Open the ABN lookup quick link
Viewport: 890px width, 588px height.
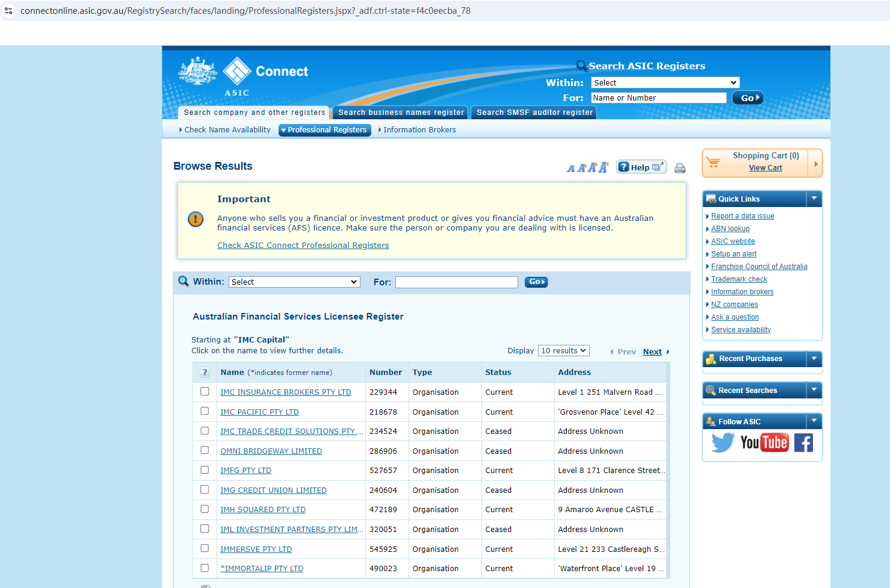(x=731, y=229)
